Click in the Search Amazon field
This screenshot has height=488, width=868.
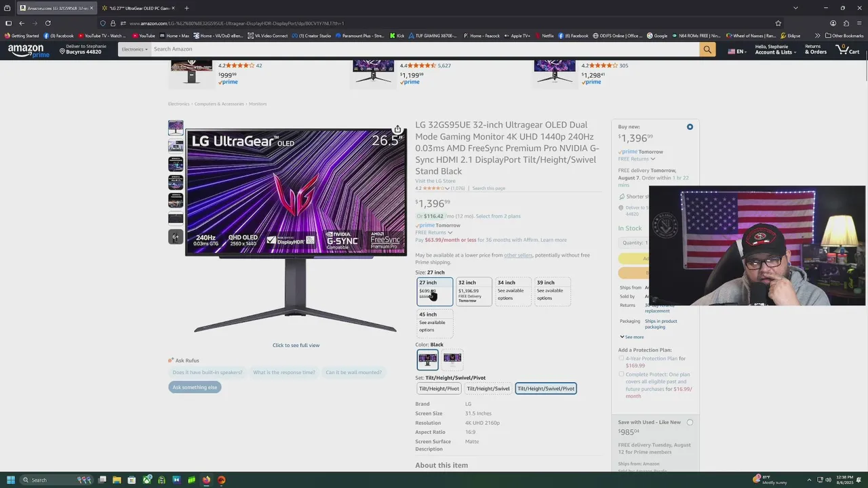[425, 49]
